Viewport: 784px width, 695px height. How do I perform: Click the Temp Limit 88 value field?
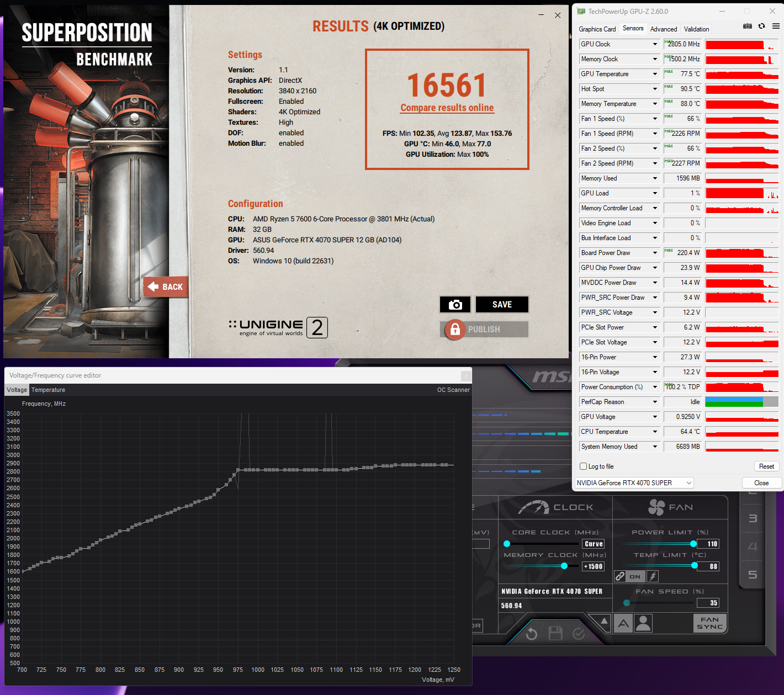(x=708, y=566)
